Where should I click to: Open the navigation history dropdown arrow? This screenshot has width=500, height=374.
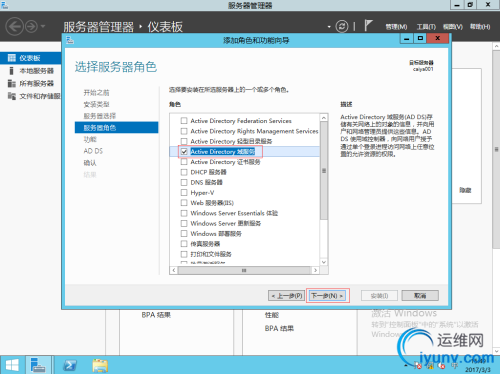[x=43, y=26]
